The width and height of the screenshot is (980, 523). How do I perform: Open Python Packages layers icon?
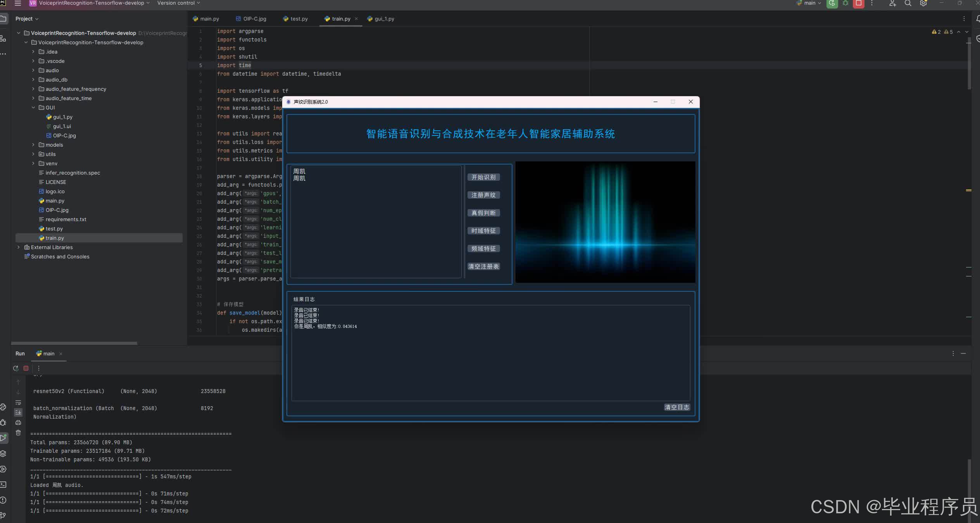click(x=3, y=454)
